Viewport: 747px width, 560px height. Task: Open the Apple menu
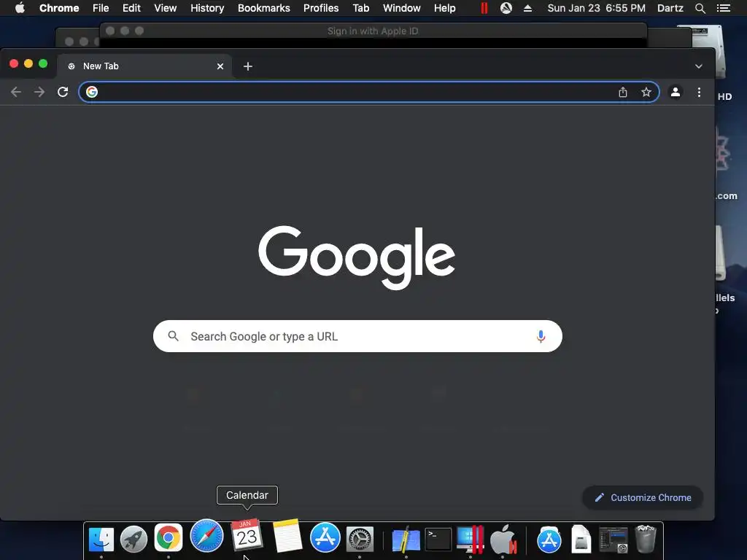pyautogui.click(x=20, y=8)
